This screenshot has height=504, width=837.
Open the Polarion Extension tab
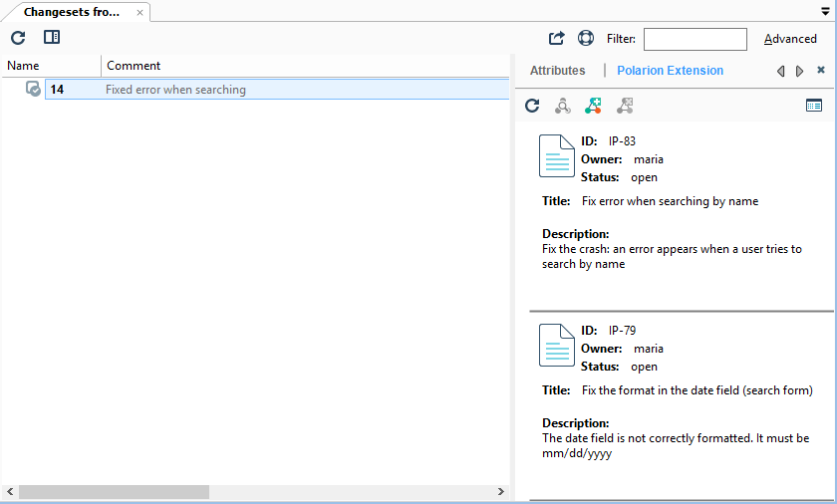(670, 71)
